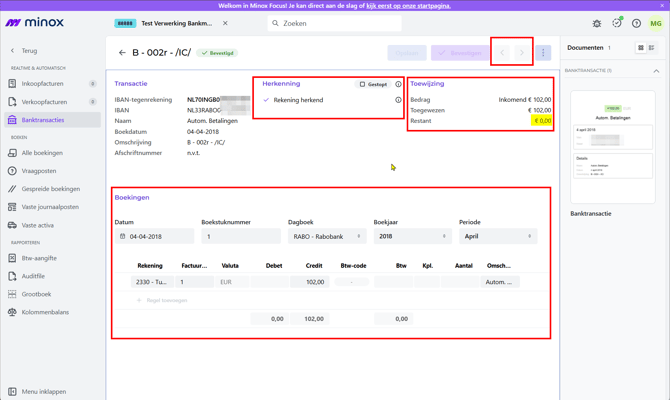Open the help question mark icon
This screenshot has height=400, width=670.
coord(636,24)
